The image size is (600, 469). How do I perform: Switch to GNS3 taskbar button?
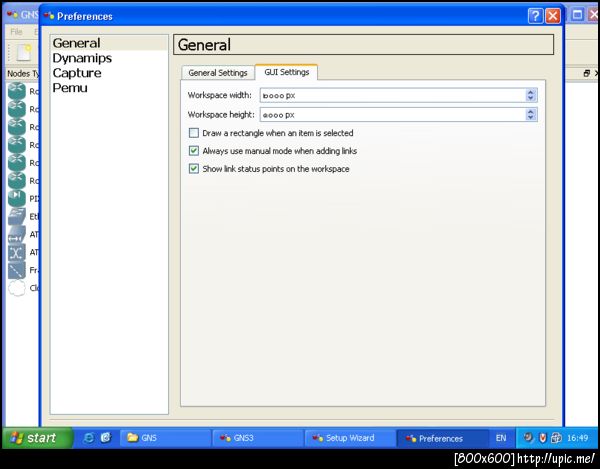pos(258,438)
